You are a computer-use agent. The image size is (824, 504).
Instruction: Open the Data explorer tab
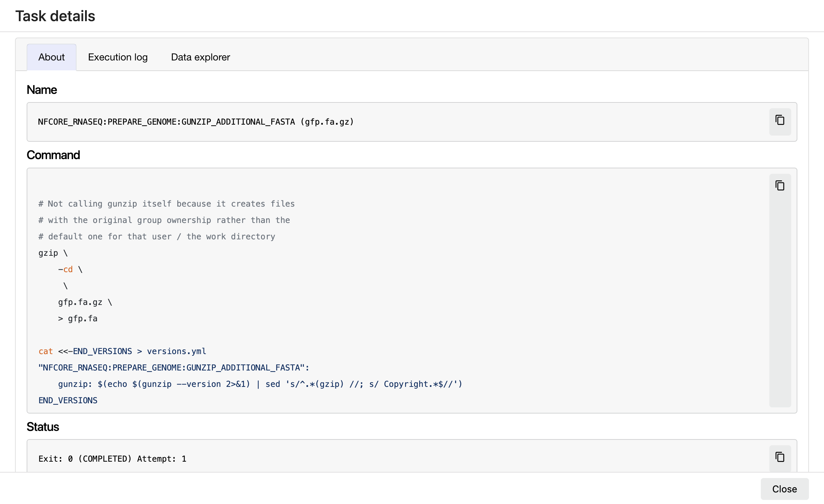pos(201,57)
